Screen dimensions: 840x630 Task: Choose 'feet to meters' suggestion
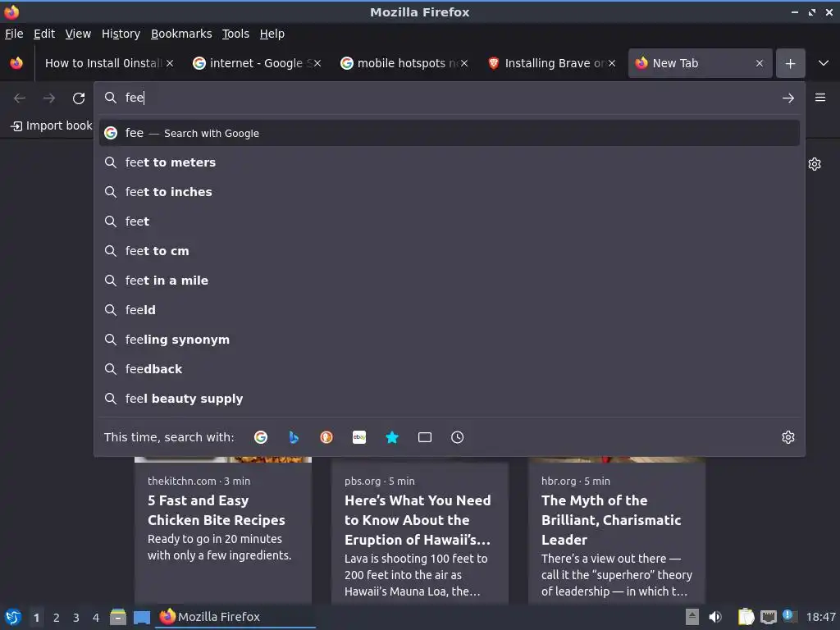[449, 162]
